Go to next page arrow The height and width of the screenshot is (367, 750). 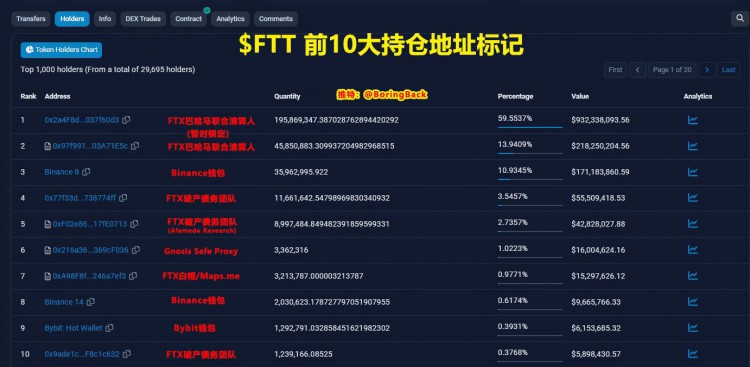pos(706,70)
